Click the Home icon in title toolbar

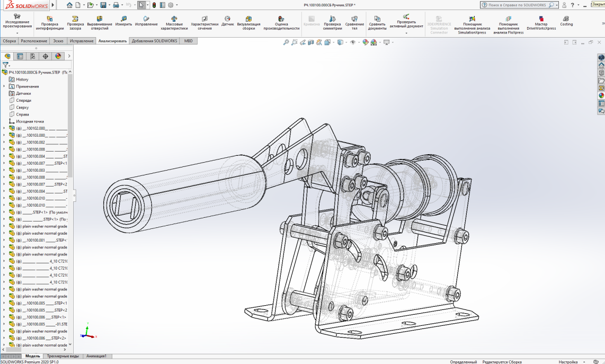[x=69, y=5]
